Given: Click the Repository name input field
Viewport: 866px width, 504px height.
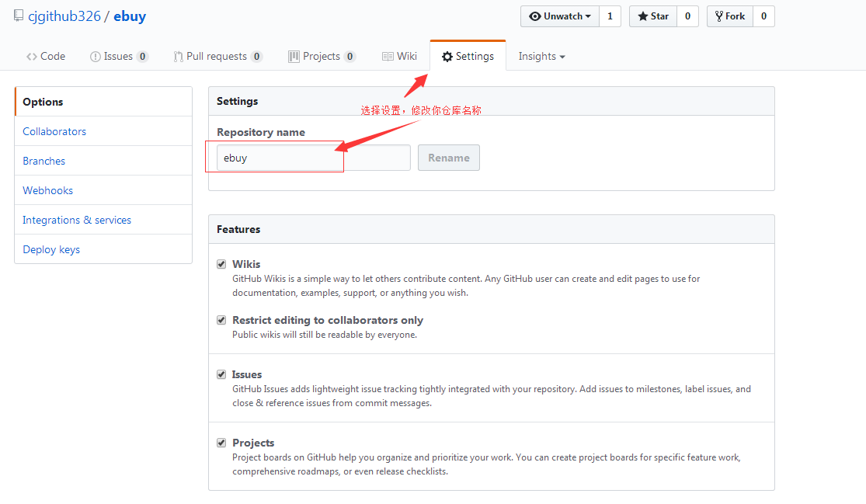Looking at the screenshot, I should [313, 158].
